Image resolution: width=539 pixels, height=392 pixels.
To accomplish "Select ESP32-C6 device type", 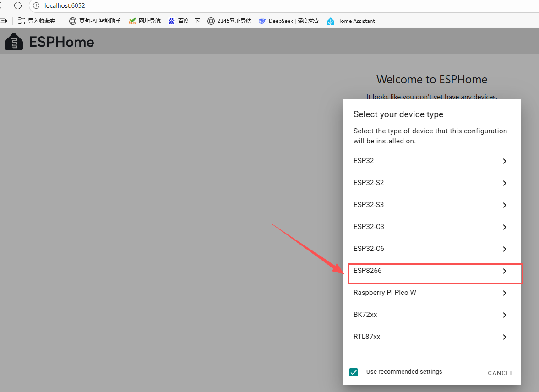I will (432, 249).
